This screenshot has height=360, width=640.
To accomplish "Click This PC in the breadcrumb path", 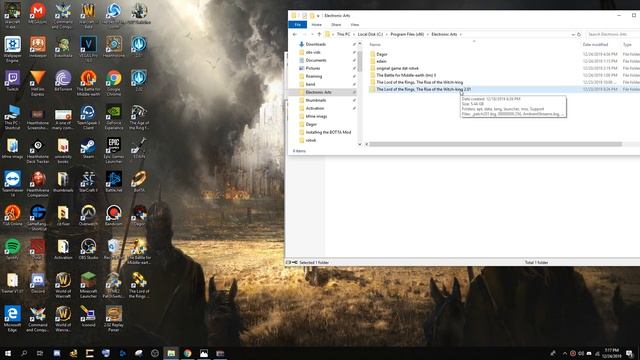I will click(343, 34).
